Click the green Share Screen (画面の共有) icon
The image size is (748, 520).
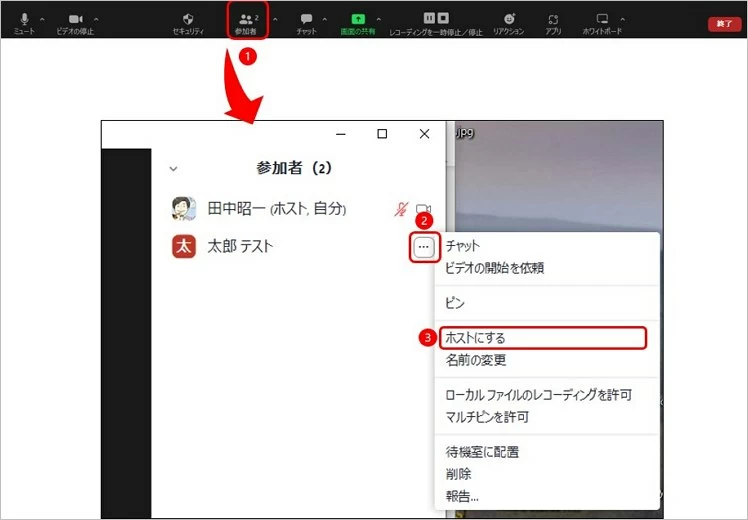358,19
